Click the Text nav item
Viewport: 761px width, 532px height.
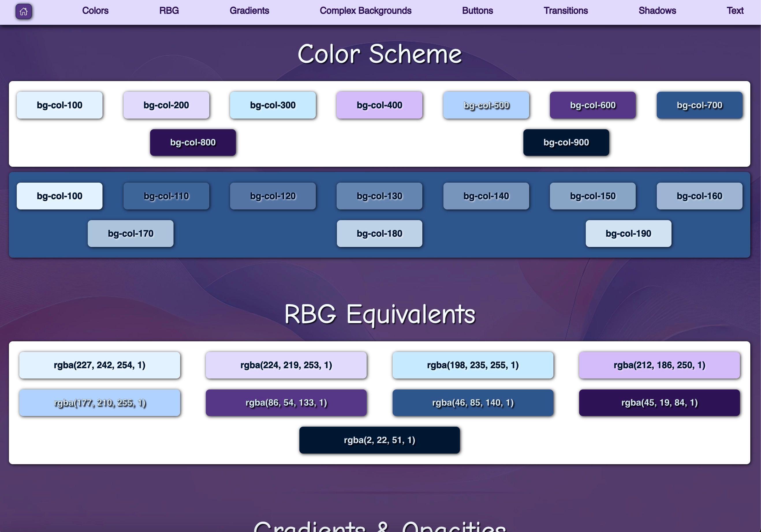pyautogui.click(x=735, y=11)
